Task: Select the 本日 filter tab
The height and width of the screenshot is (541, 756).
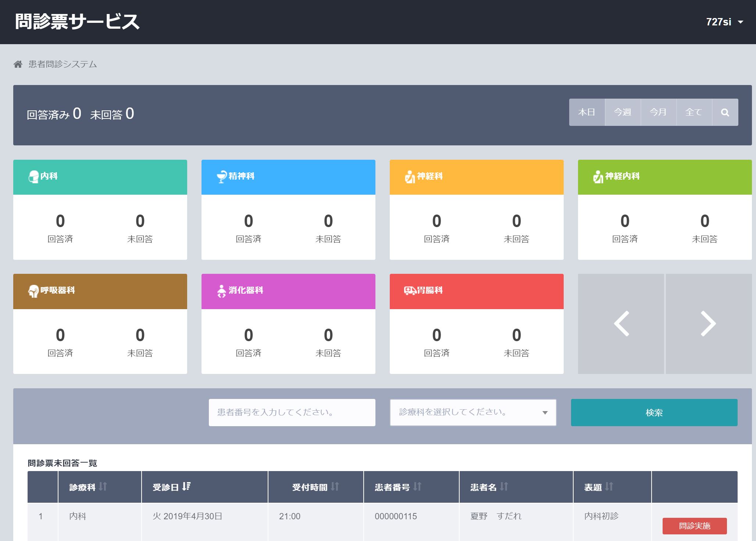Action: [587, 112]
